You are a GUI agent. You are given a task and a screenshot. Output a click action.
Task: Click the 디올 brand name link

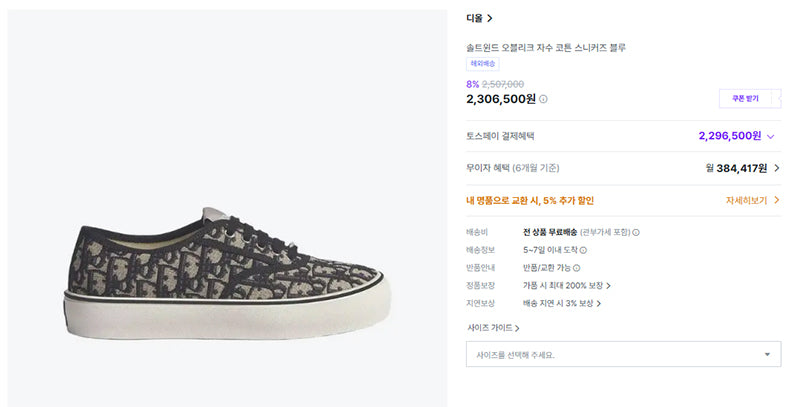474,18
